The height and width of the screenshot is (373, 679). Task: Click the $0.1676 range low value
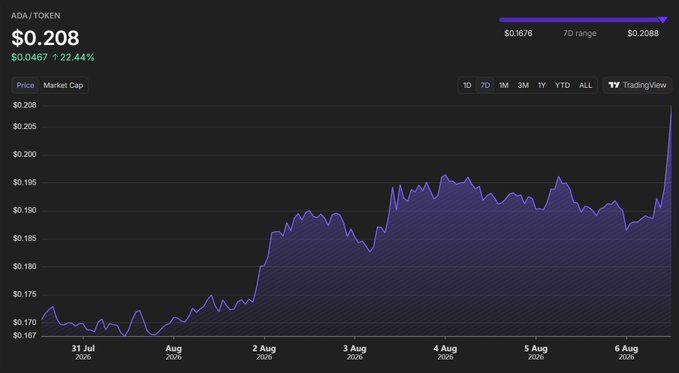(x=518, y=33)
